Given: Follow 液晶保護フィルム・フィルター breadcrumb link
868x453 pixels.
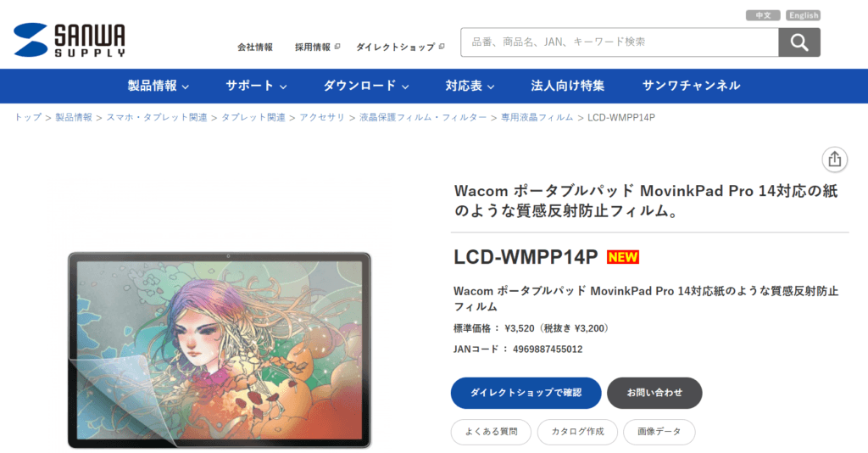Looking at the screenshot, I should [423, 117].
